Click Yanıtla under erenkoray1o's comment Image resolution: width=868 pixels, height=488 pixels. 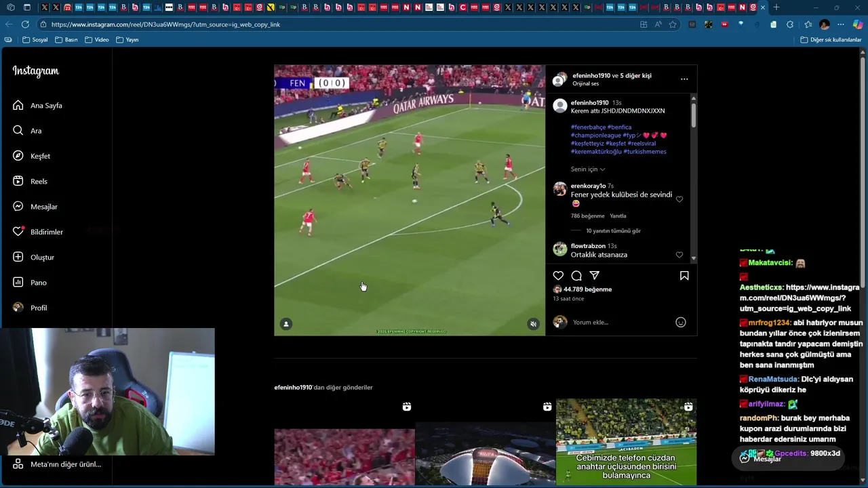pos(618,216)
